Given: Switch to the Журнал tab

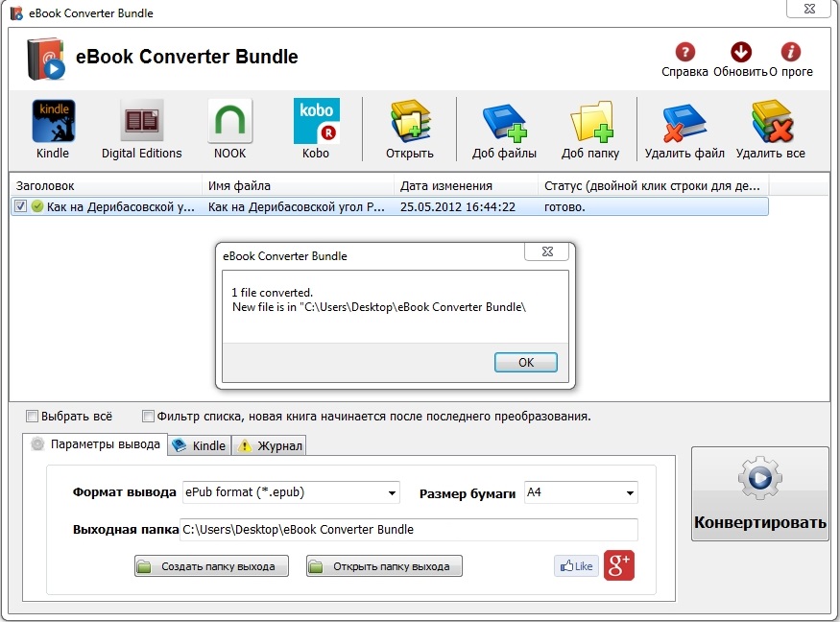Looking at the screenshot, I should (x=270, y=445).
